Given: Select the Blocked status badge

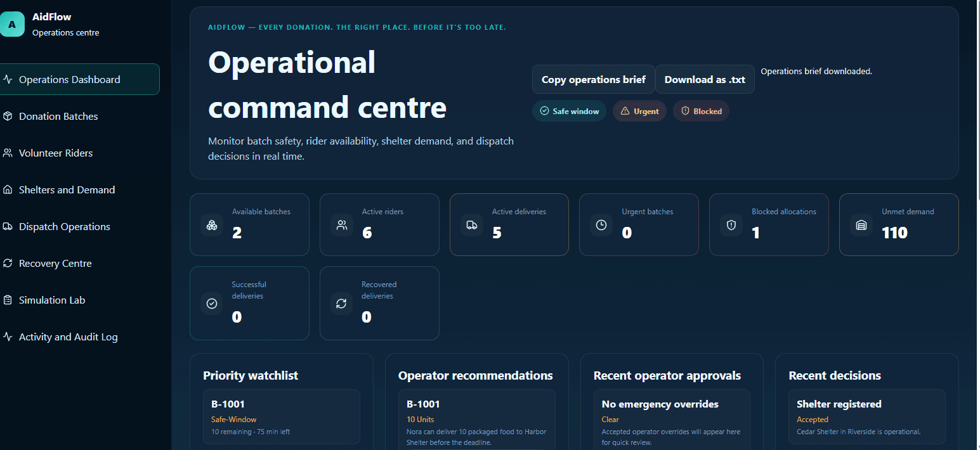Looking at the screenshot, I should (701, 111).
